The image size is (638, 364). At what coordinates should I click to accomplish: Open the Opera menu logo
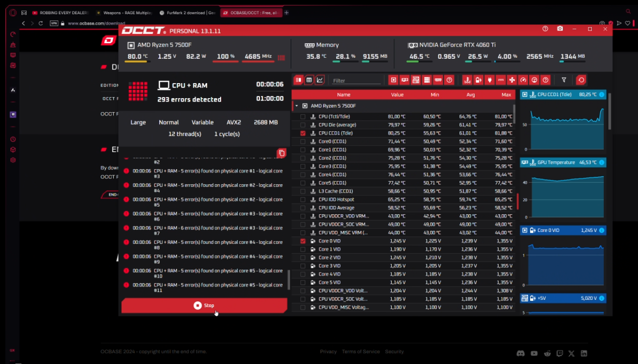[x=13, y=13]
